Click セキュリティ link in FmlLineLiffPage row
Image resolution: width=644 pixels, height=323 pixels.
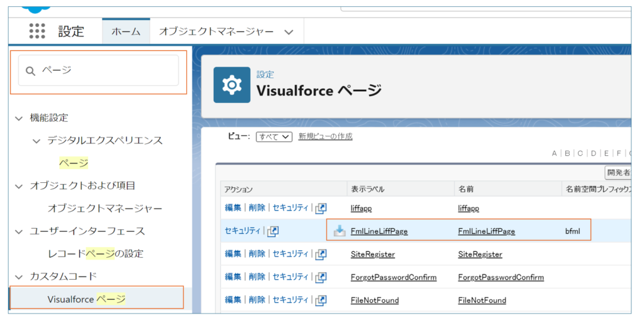click(x=242, y=231)
